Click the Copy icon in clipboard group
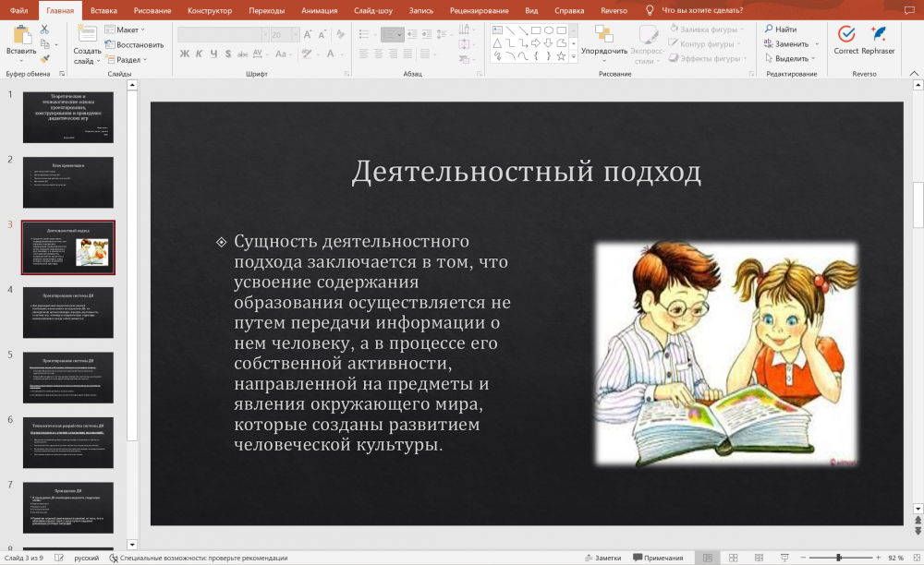Image resolution: width=924 pixels, height=565 pixels. (x=44, y=44)
